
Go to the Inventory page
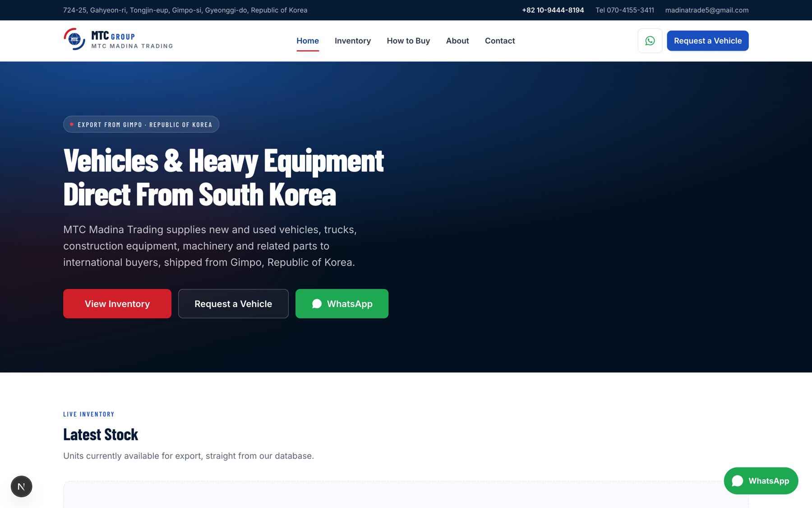pos(353,41)
